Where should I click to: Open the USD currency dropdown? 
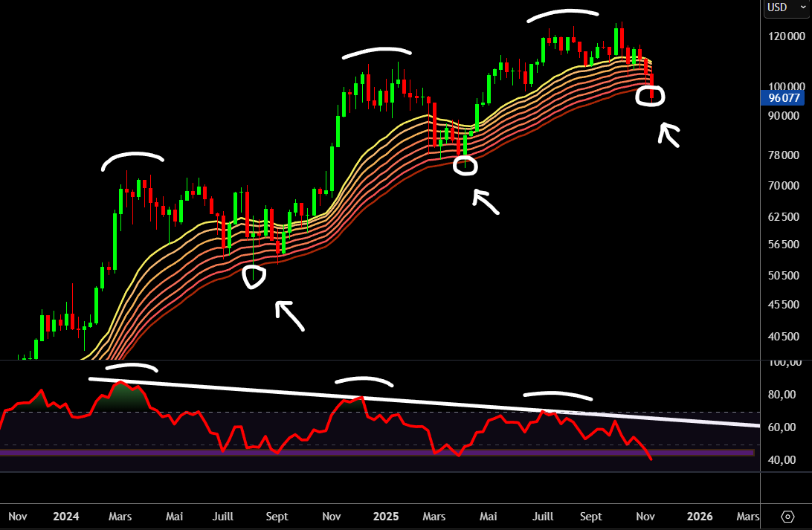point(786,7)
